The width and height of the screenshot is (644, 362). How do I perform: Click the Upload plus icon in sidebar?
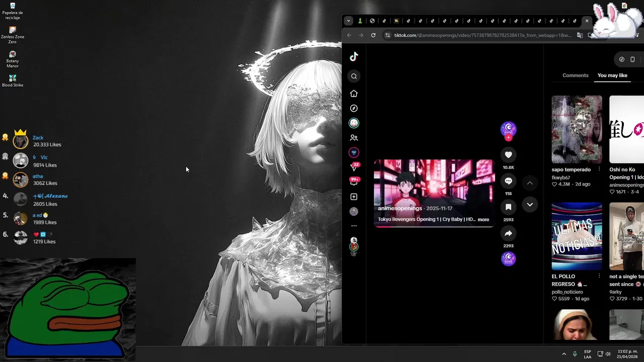coord(354,197)
